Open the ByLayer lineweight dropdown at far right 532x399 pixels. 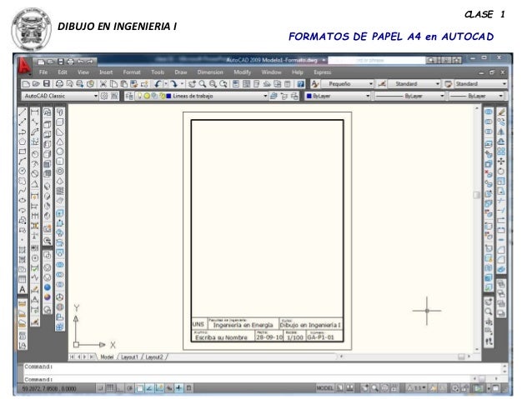click(476, 97)
